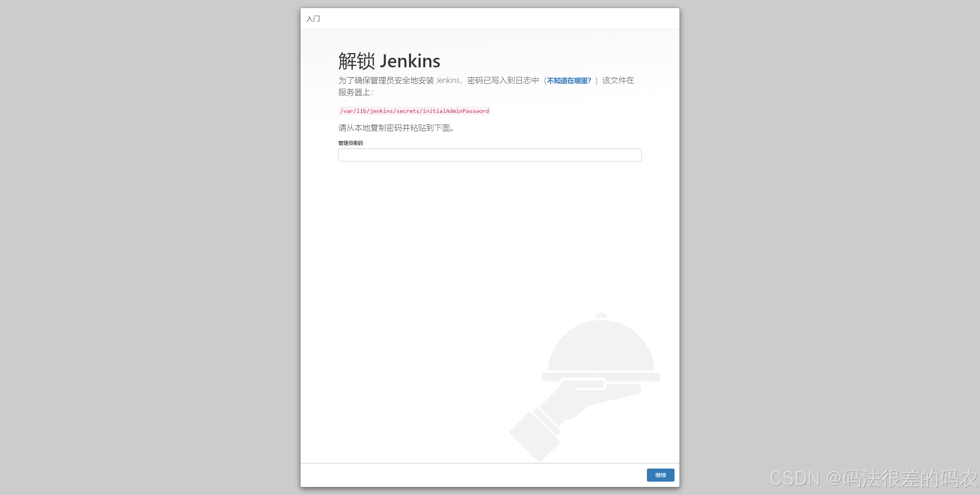Open the 不知道在哪里? help link
The width and height of the screenshot is (980, 495).
click(x=569, y=81)
